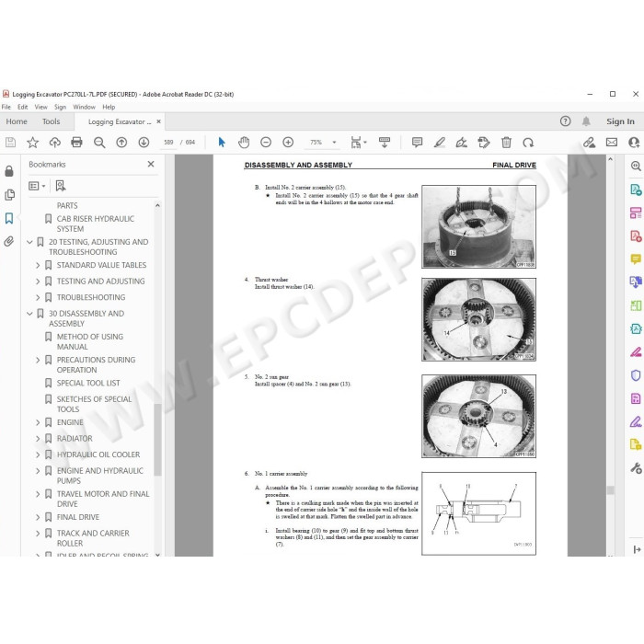The height and width of the screenshot is (644, 644).
Task: Expand Hydraulic Oil Cooler bookmark
Action: (x=38, y=454)
